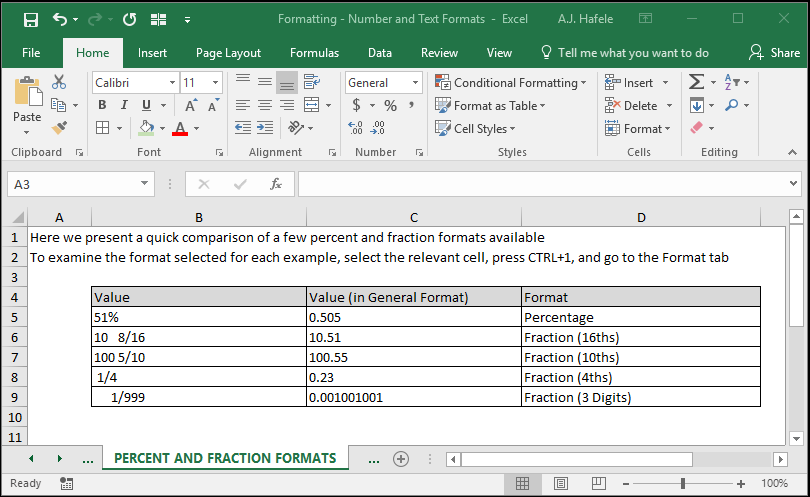Image resolution: width=810 pixels, height=497 pixels.
Task: Click the Copy icon
Action: click(58, 105)
